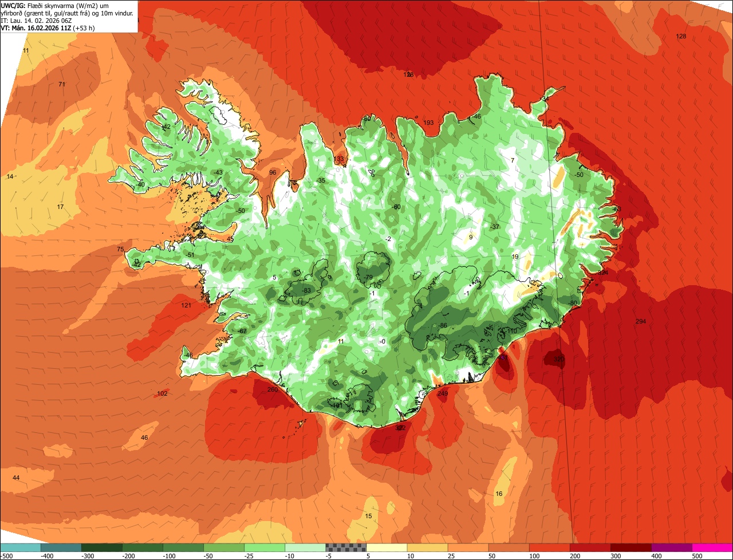
Task: Click the '75' value west of Snæfellsnes
Action: tap(120, 250)
